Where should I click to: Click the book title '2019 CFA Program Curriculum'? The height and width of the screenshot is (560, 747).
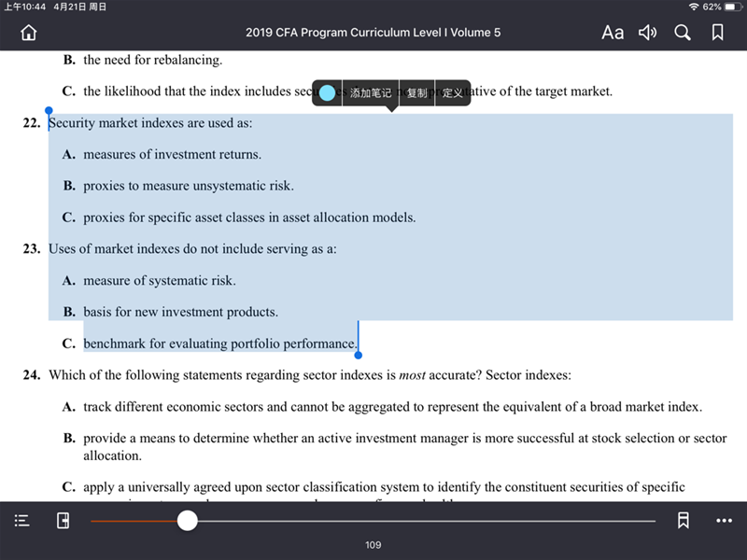pyautogui.click(x=373, y=33)
